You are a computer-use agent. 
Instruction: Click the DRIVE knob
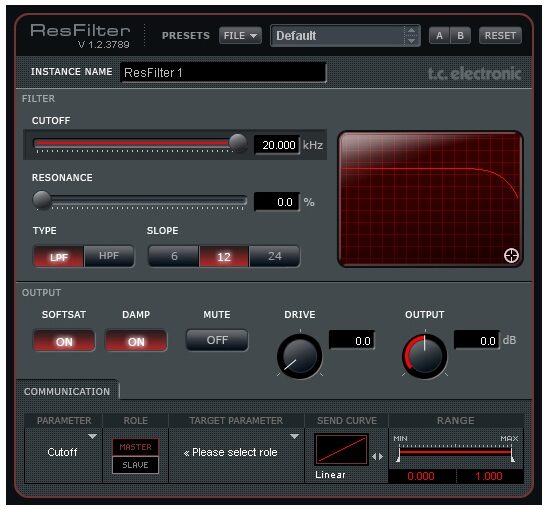point(300,356)
